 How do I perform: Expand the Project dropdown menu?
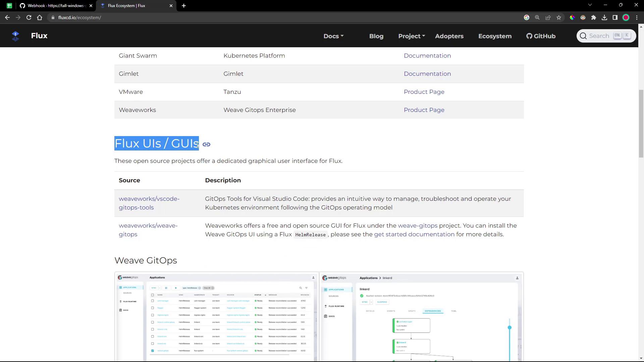coord(412,36)
